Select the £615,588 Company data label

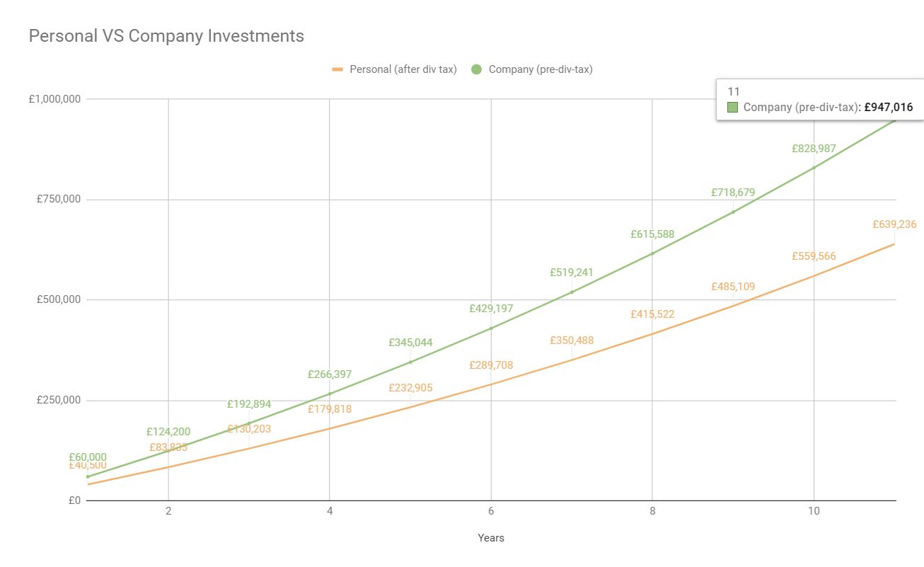652,234
